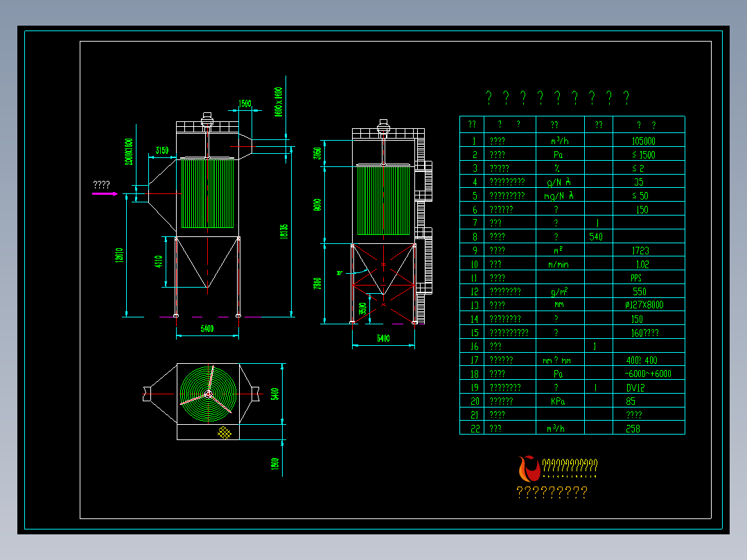Image resolution: width=747 pixels, height=560 pixels.
Task: Select the green filter bags in front elevation
Action: coord(208,193)
